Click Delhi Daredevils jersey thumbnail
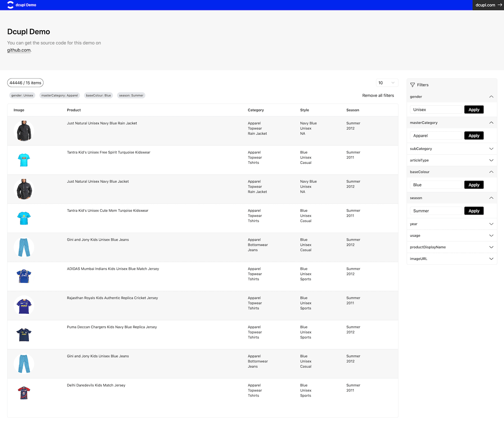This screenshot has height=421, width=504. [24, 393]
